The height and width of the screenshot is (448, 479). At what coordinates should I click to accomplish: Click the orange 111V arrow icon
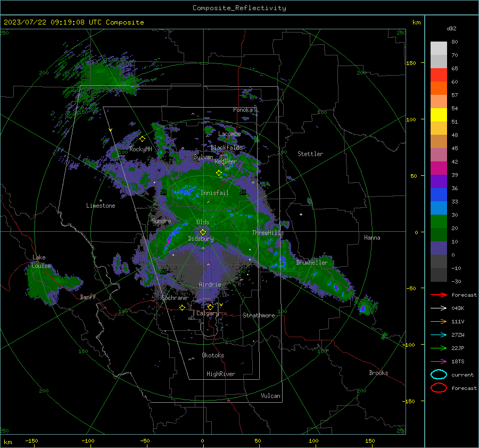click(439, 321)
